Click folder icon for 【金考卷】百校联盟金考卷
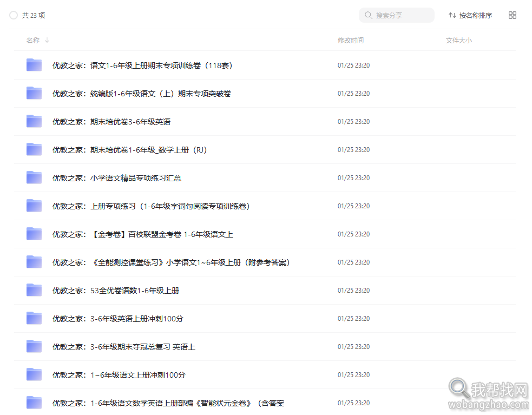 coord(34,234)
